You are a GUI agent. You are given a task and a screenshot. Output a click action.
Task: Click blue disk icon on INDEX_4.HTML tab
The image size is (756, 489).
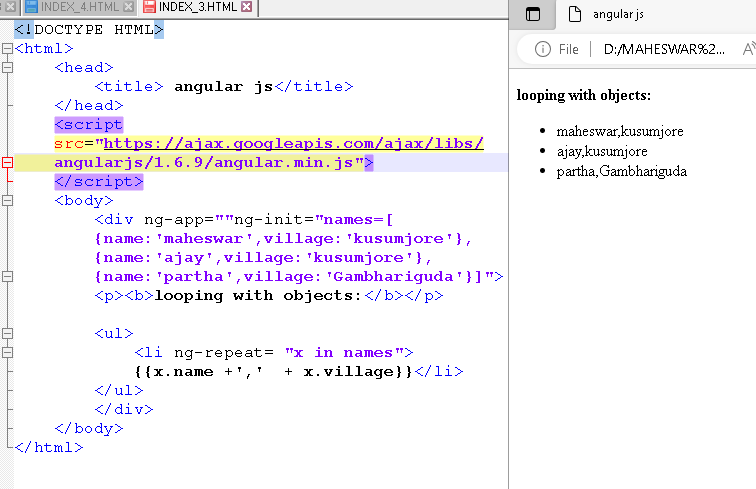[32, 7]
